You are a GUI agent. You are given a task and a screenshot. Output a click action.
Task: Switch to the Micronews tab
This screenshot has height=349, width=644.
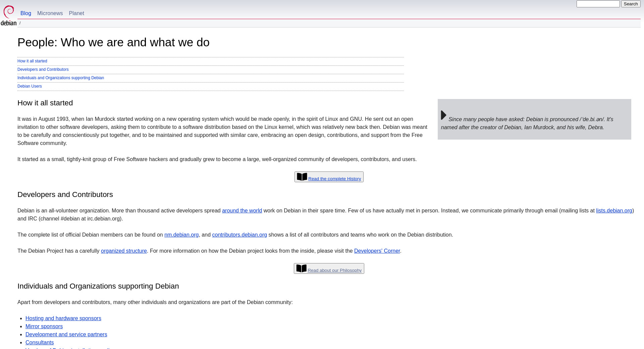tap(50, 13)
